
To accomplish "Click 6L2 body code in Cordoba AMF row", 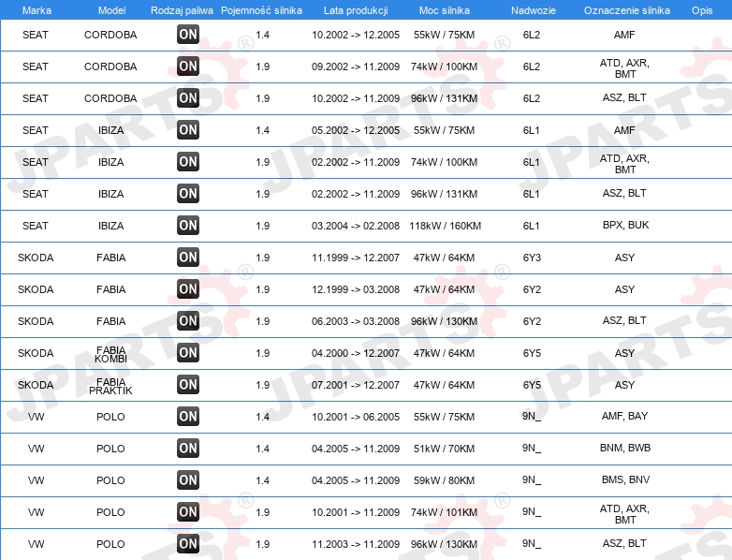I will click(x=532, y=35).
